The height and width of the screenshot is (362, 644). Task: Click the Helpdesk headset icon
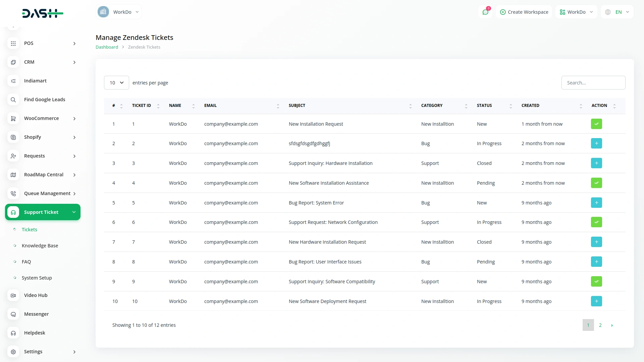pos(13,333)
